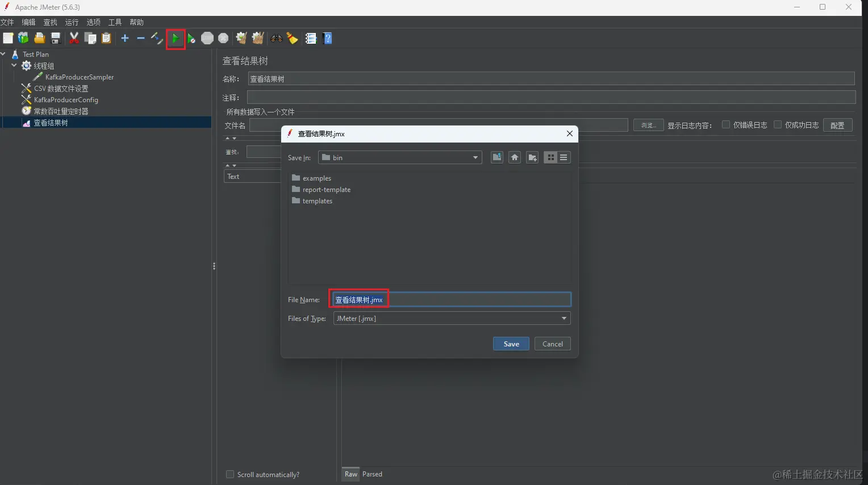Open the Templates toolbar icon
Screen dimensions: 868x485
click(23, 38)
